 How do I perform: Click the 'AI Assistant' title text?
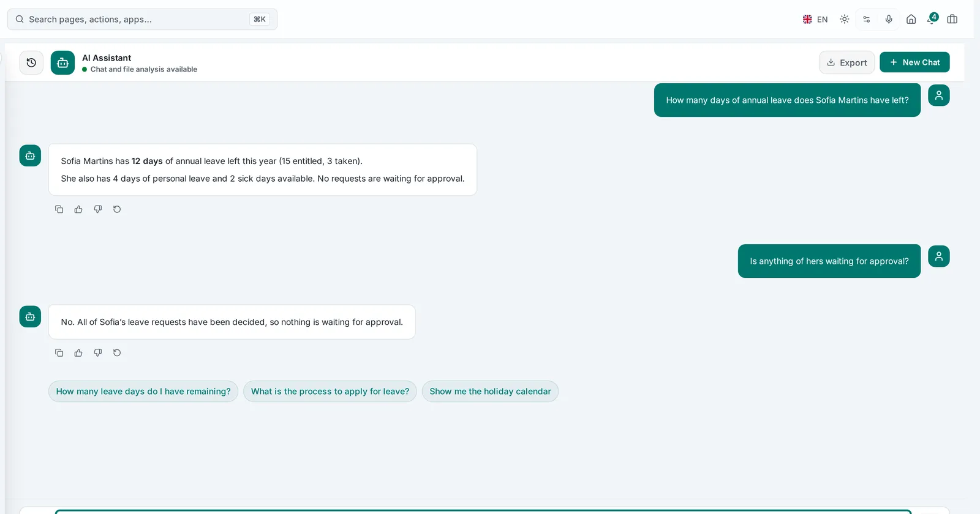coord(107,58)
